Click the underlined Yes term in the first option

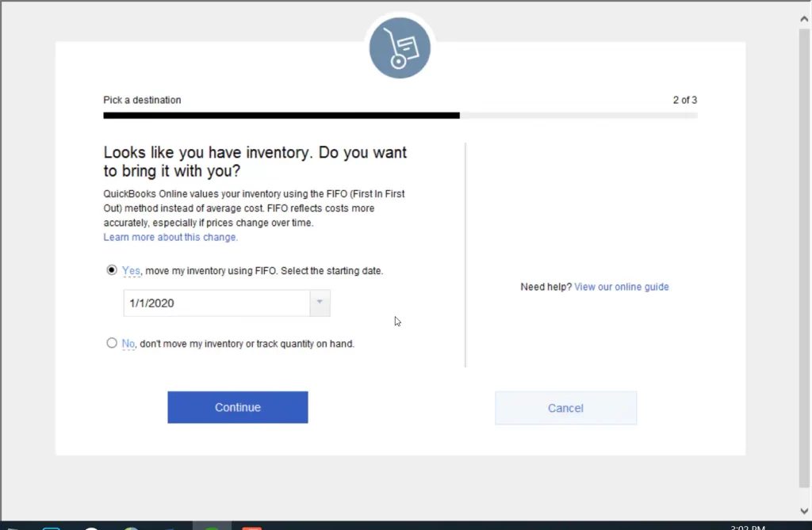click(131, 271)
